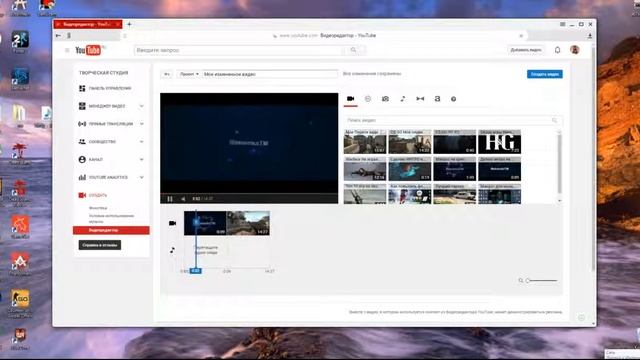
Task: Switch to the transitions bowtie tab
Action: tap(420, 99)
